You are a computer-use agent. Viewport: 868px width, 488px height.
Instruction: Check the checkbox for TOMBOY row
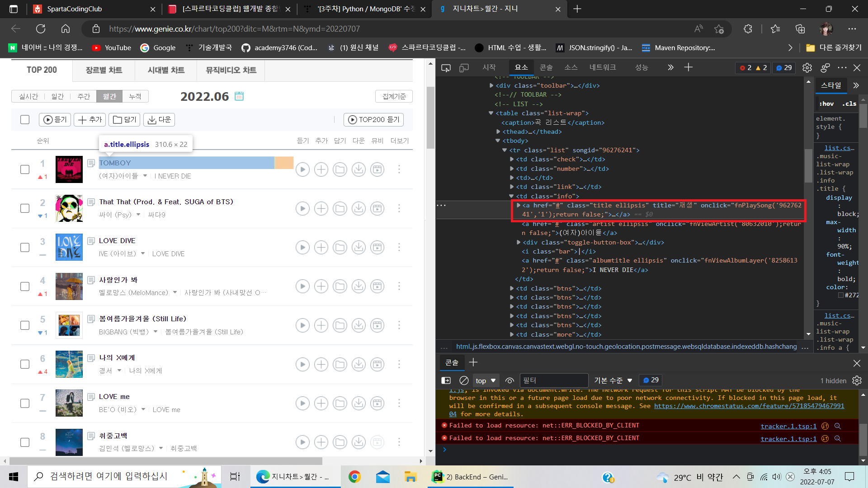click(25, 169)
